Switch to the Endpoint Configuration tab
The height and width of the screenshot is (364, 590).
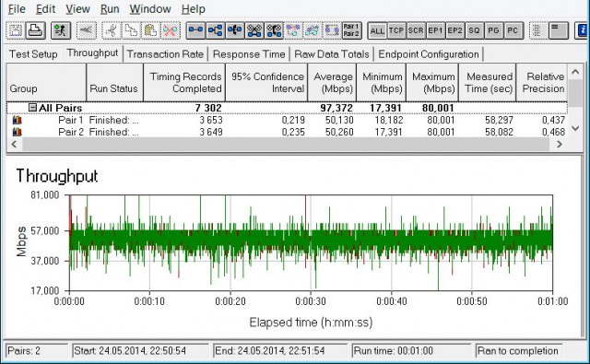point(429,54)
